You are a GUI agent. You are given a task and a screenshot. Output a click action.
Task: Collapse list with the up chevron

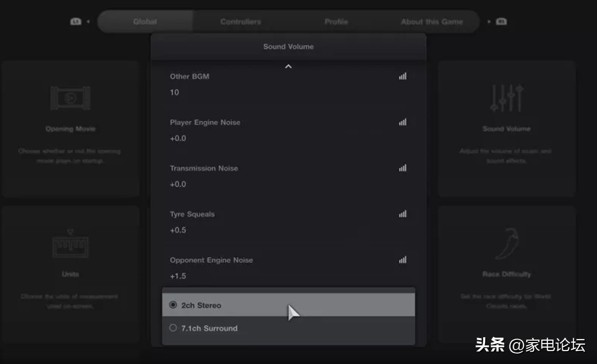(x=288, y=66)
